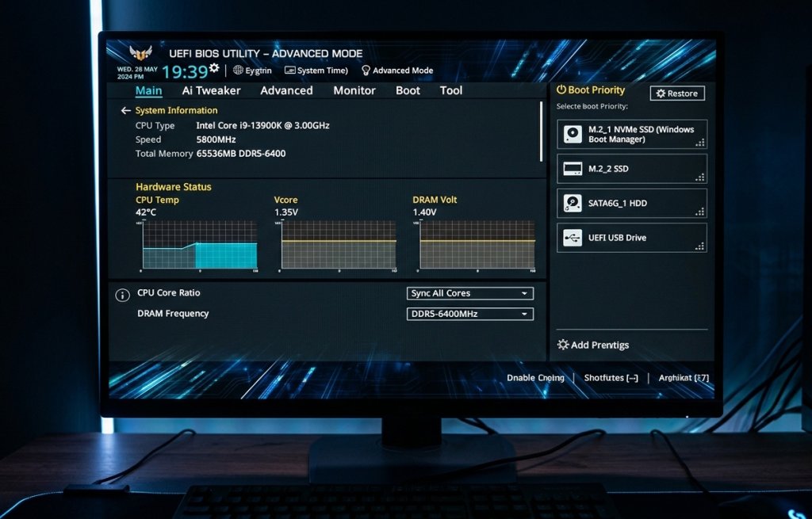812x519 pixels.
Task: Click the drag handle on SATA6G_1 HDD entry
Action: (x=700, y=212)
